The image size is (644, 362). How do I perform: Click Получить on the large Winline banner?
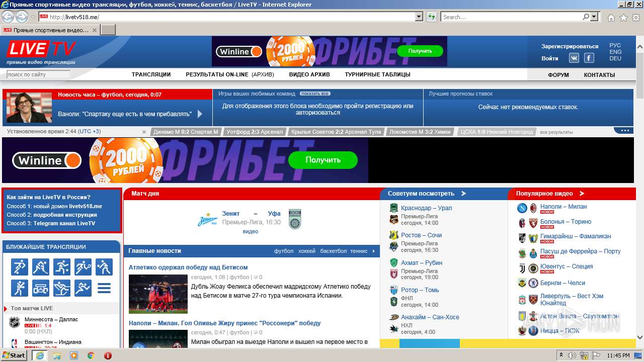(x=323, y=160)
